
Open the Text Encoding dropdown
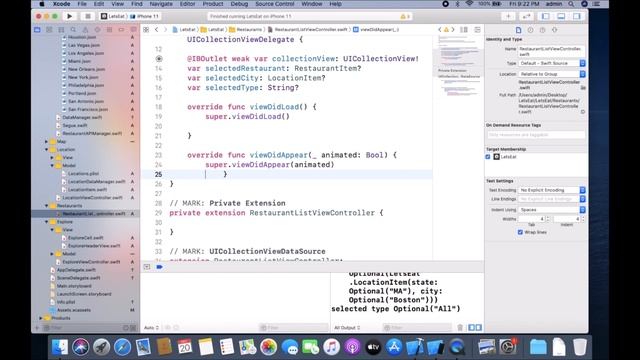coord(552,190)
